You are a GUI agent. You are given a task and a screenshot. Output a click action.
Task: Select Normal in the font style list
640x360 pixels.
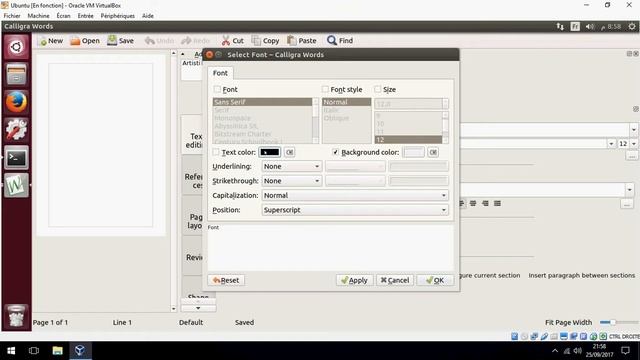pyautogui.click(x=347, y=102)
